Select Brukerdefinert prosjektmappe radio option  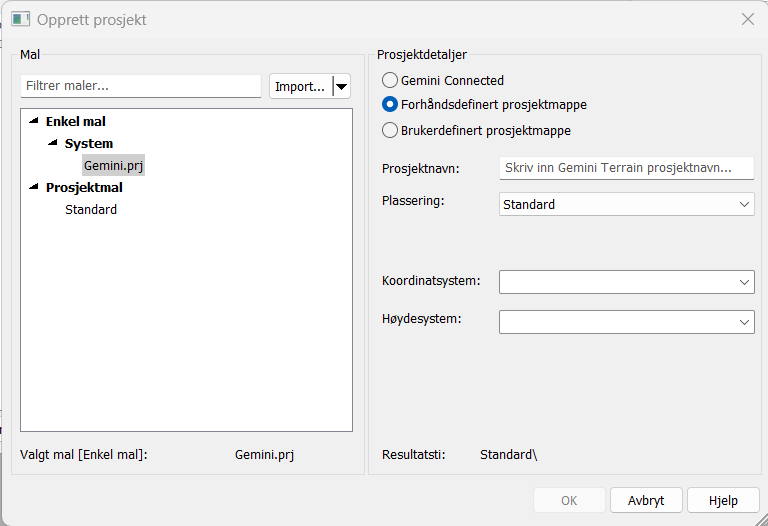[390, 130]
